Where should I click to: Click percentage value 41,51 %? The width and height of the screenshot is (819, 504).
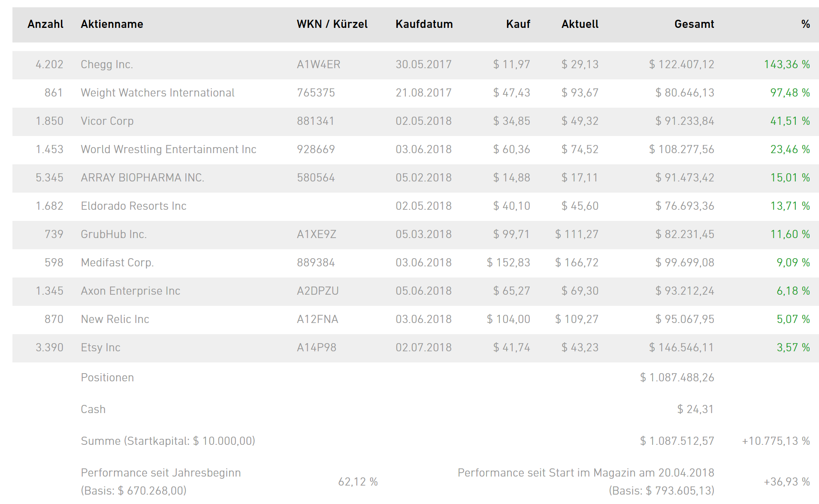[790, 121]
